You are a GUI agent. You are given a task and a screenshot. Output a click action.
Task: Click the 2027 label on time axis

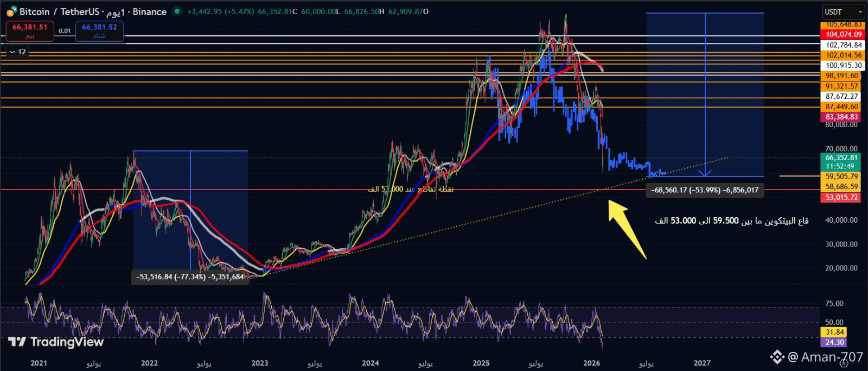pyautogui.click(x=702, y=363)
